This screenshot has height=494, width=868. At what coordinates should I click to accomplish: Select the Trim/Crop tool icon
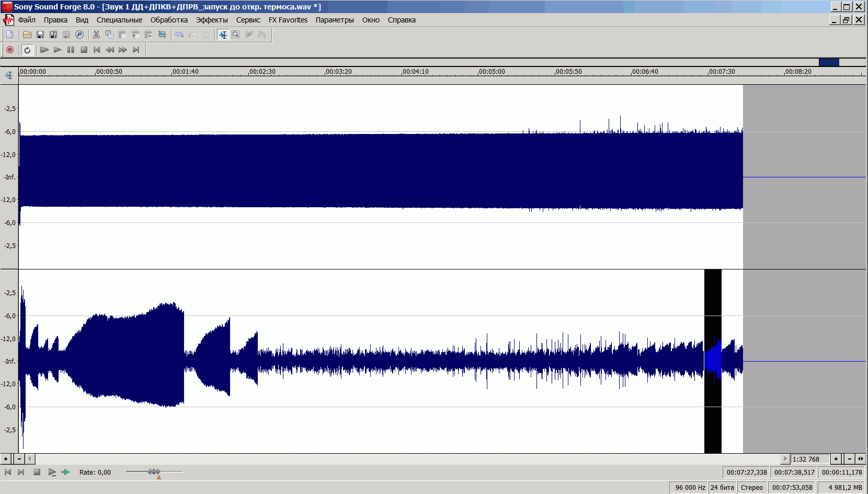click(x=162, y=35)
